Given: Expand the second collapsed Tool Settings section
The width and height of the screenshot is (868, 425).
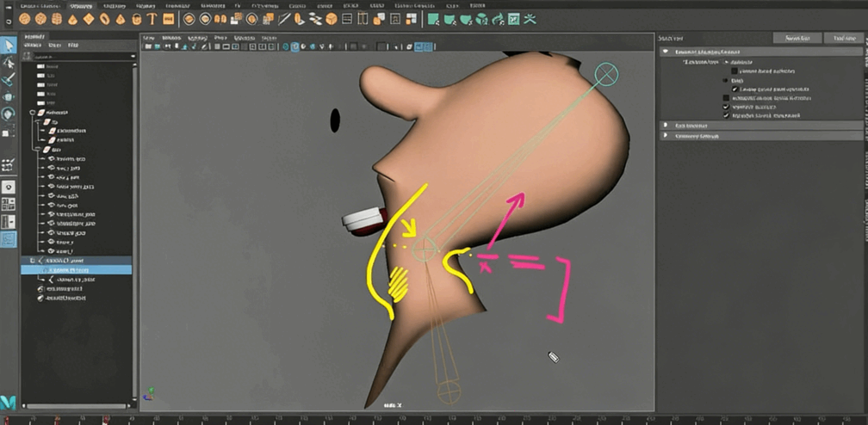Looking at the screenshot, I should (x=666, y=125).
